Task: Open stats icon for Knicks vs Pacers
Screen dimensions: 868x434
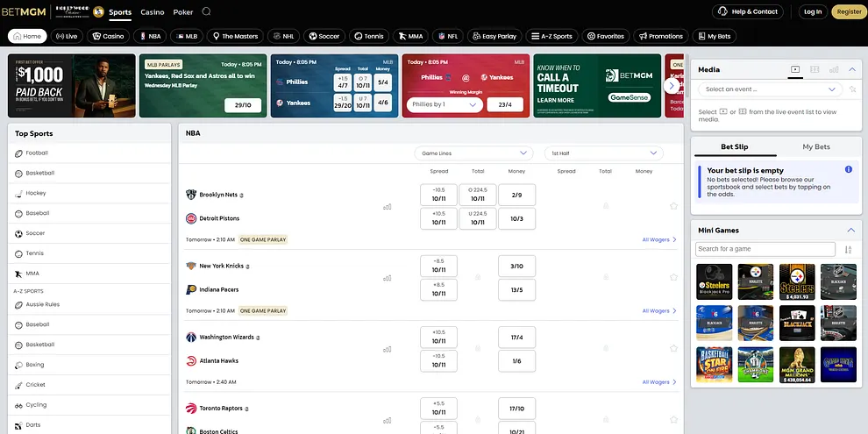Action: click(387, 278)
